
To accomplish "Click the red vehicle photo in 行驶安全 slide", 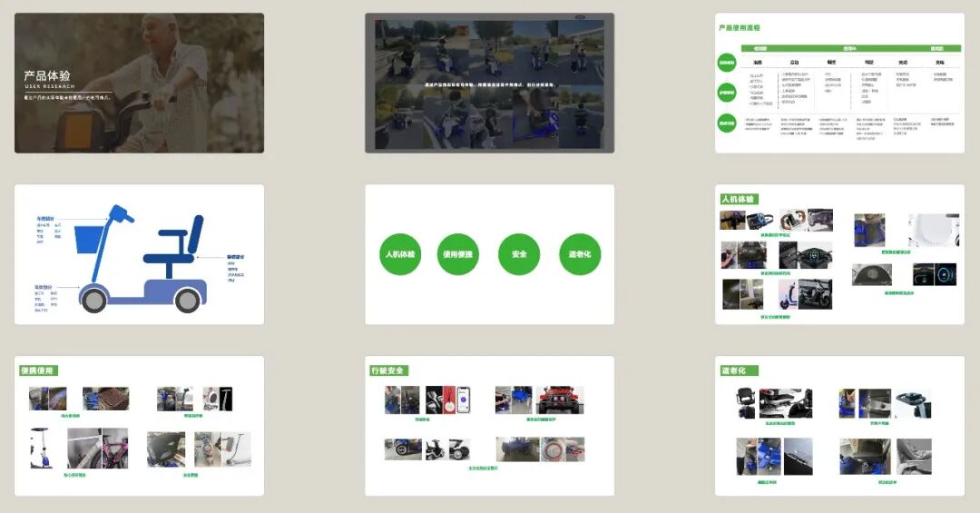I will point(560,400).
